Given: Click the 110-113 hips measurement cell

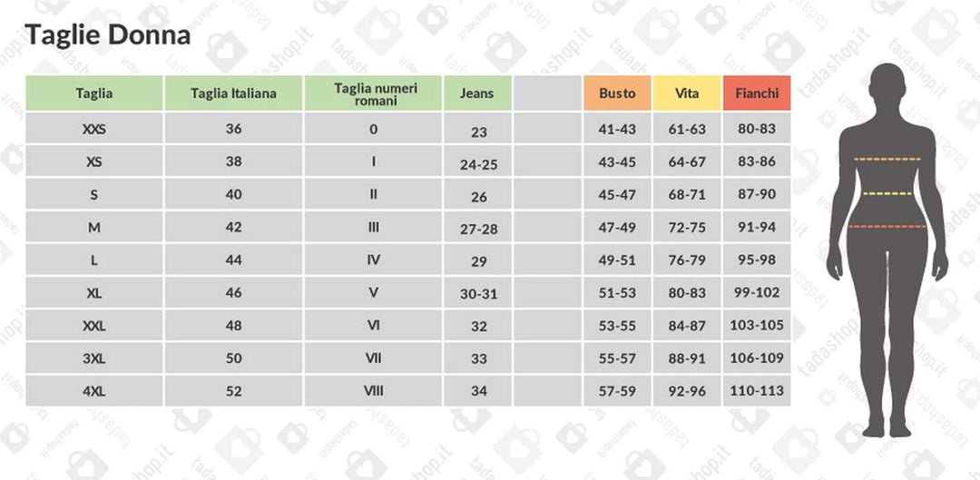Looking at the screenshot, I should click(x=757, y=391).
